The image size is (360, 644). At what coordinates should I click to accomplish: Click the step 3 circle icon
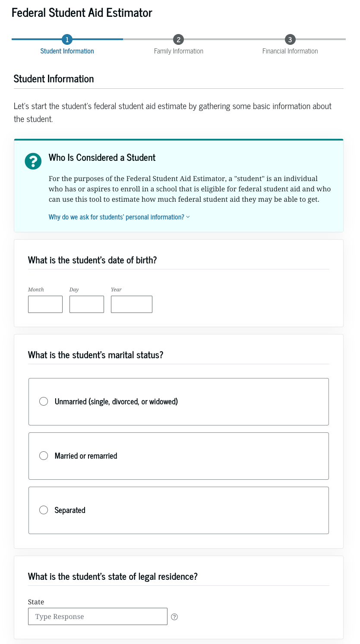click(x=290, y=40)
